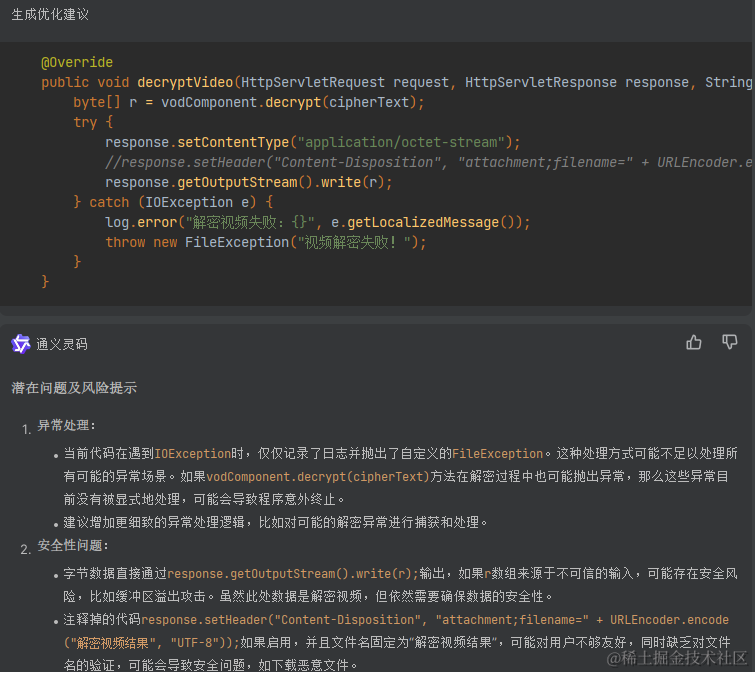755x674 pixels.
Task: Click the 异常处理 list heading
Action: [x=66, y=426]
